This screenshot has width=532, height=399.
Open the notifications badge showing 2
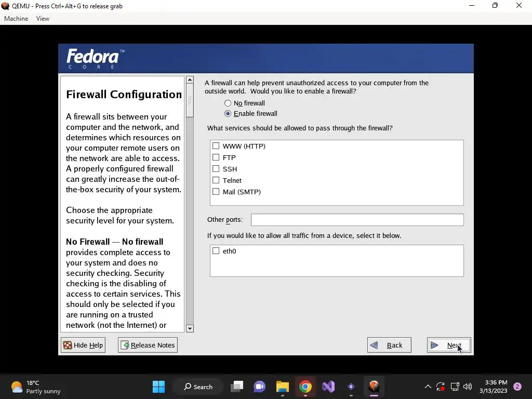[517, 387]
